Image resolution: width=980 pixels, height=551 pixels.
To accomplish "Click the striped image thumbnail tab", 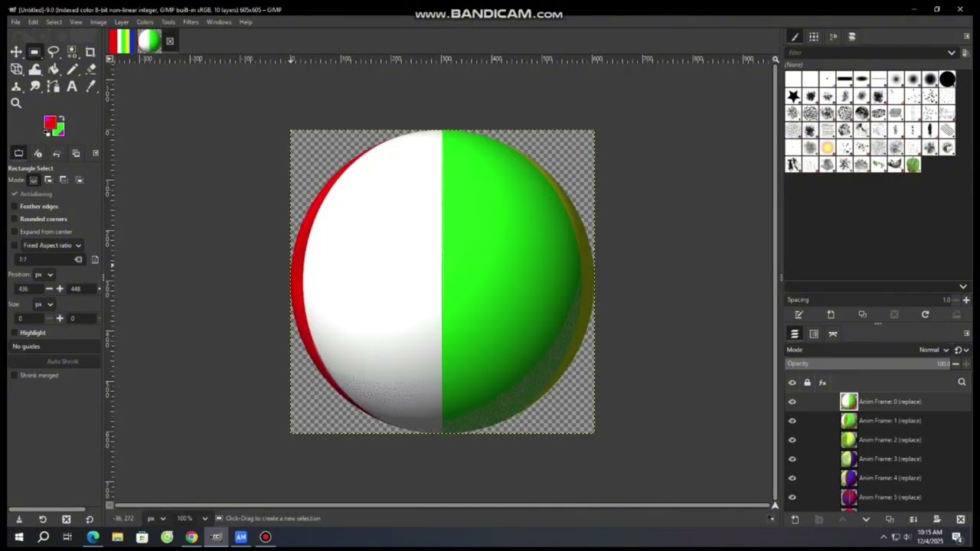I will point(121,41).
